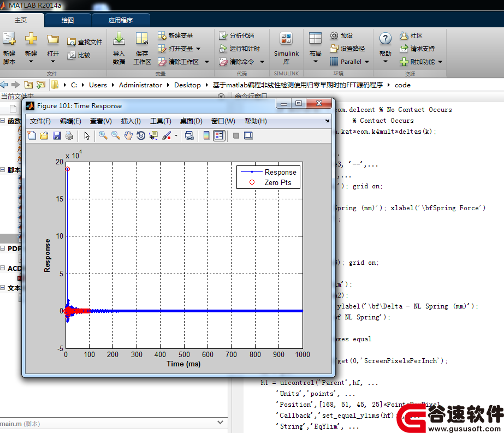Image resolution: width=504 pixels, height=433 pixels.
Task: Click New Variable (新建变量)
Action: (175, 35)
